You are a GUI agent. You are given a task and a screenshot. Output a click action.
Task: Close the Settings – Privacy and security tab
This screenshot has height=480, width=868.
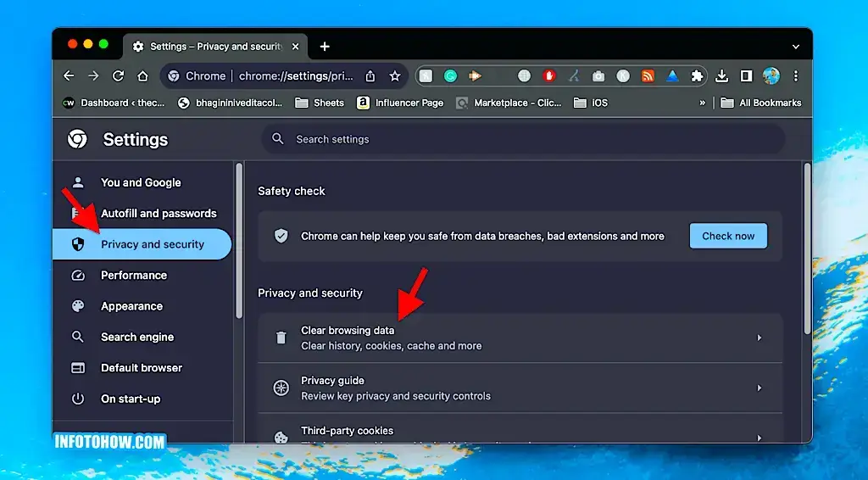click(296, 47)
